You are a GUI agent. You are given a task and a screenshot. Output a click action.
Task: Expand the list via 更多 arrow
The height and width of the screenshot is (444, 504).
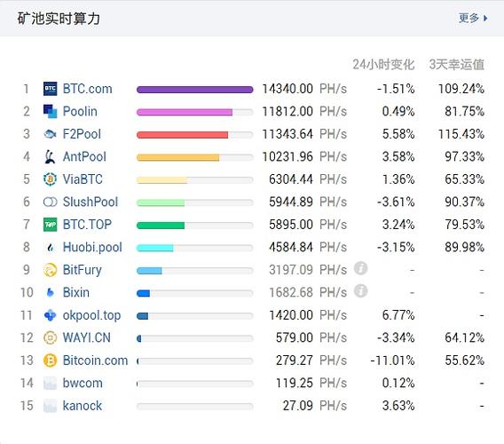[x=473, y=18]
